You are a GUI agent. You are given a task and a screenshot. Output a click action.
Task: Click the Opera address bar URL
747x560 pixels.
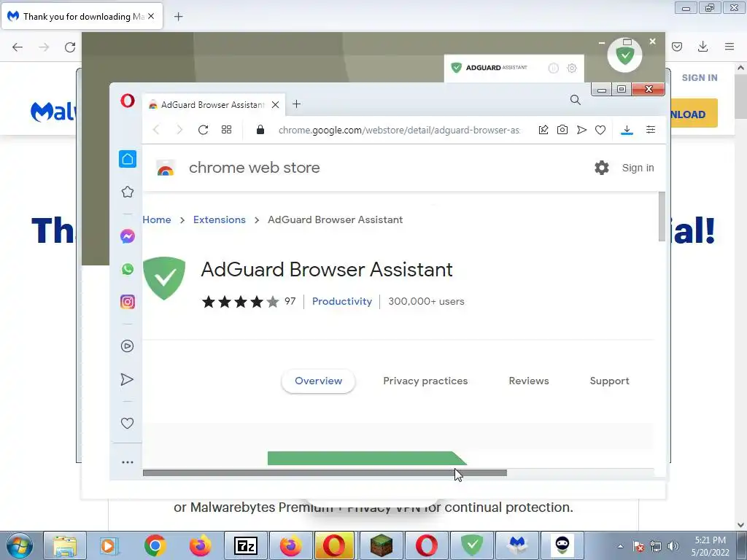coord(399,130)
